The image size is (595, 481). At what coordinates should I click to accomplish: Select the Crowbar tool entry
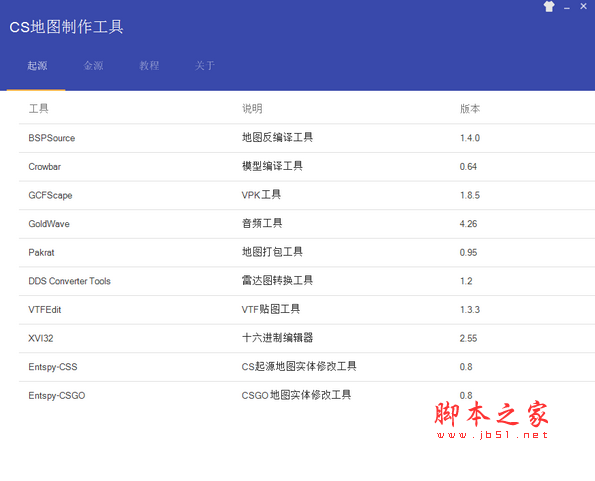coord(44,167)
